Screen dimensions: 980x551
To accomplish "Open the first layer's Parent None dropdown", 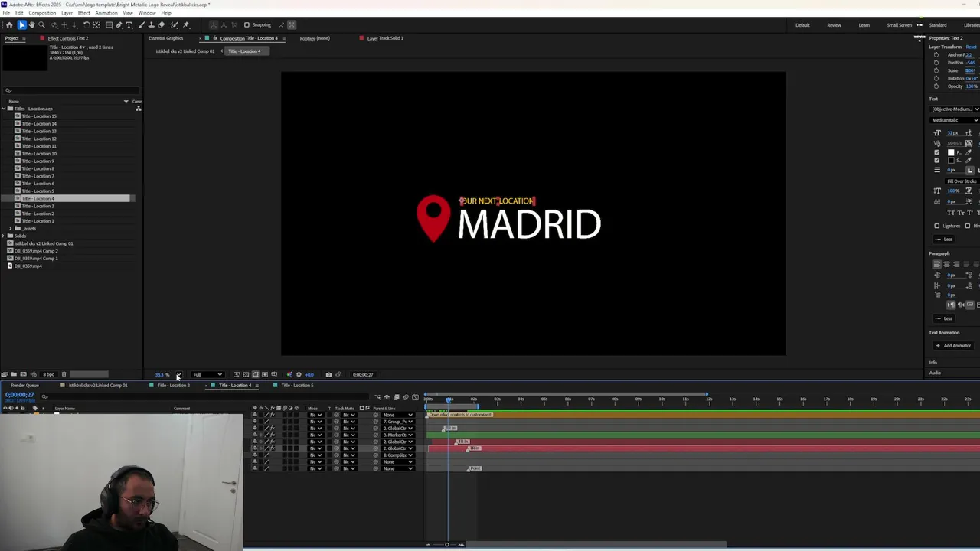I will tap(397, 415).
